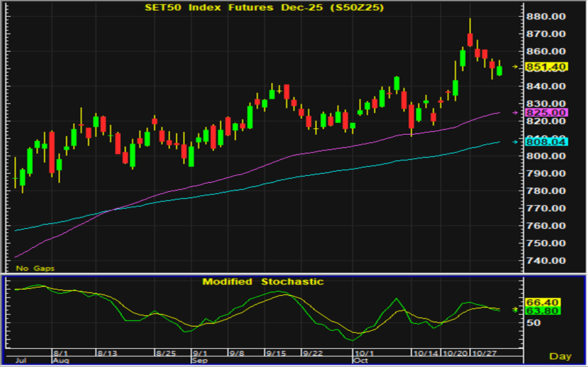Toggle the No Gaps setting label

[x=36, y=268]
